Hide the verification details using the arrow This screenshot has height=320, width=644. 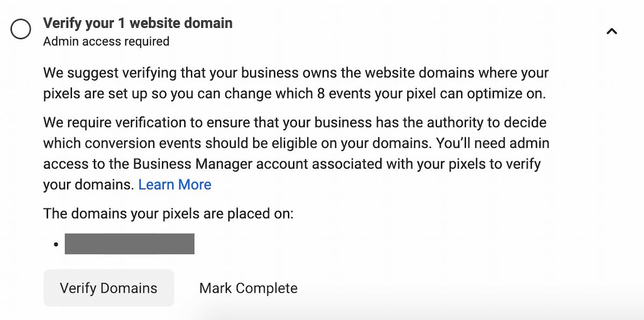coord(611,31)
